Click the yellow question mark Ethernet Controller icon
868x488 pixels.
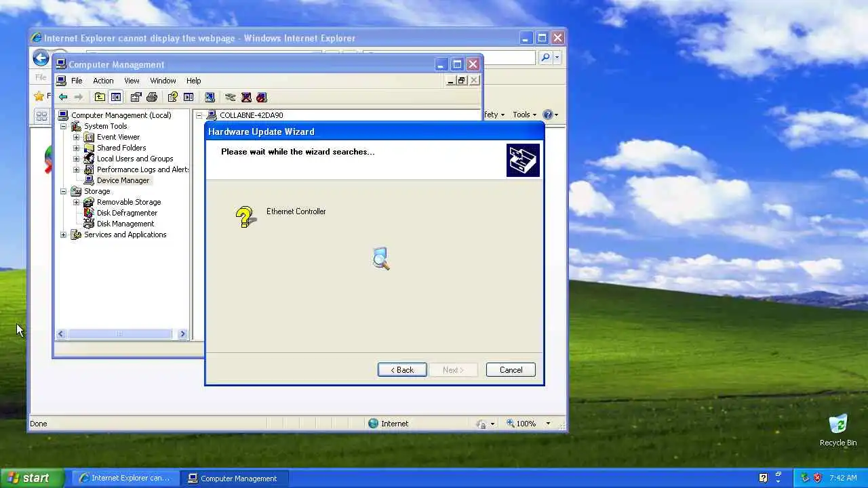point(245,217)
